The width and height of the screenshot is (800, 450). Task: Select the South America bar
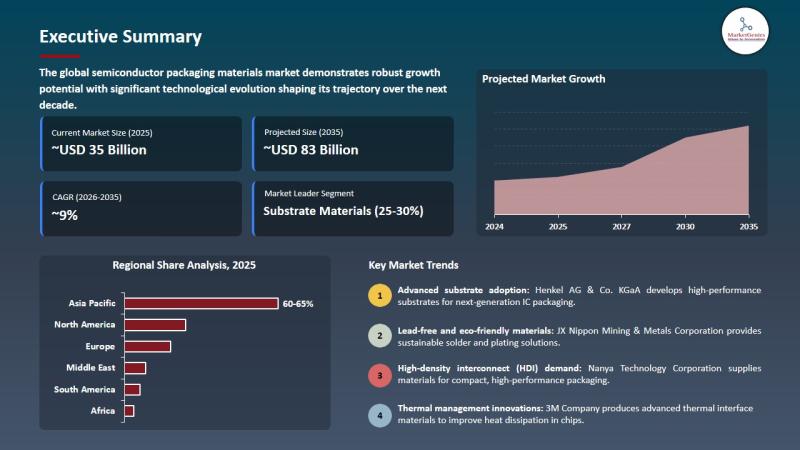[132, 389]
